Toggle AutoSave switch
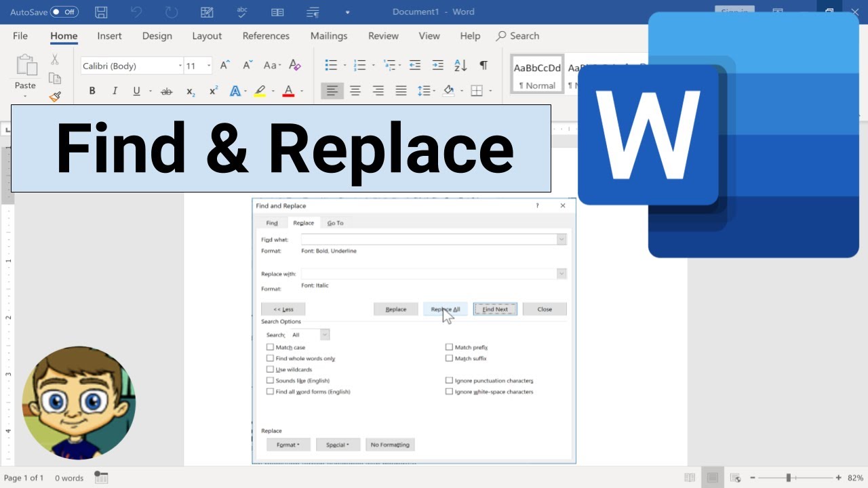The image size is (868, 488). point(64,12)
